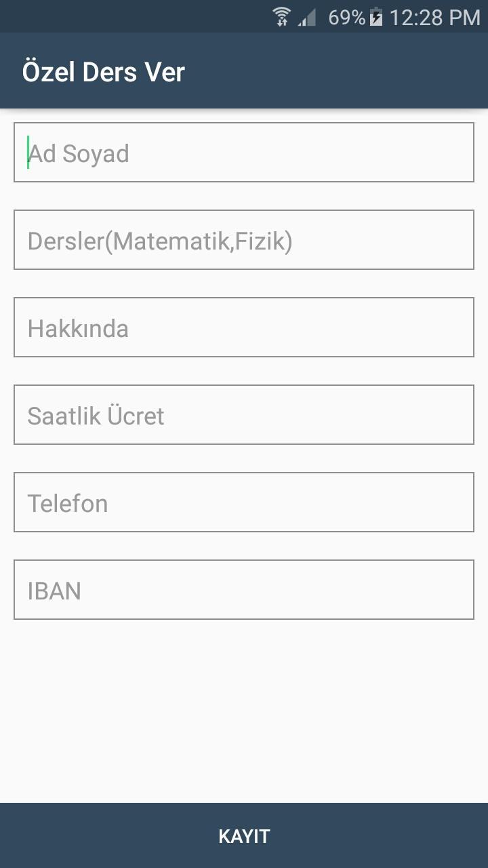Tap the "Özel Ders Ver" screen title
The width and height of the screenshot is (488, 868).
coord(103,72)
